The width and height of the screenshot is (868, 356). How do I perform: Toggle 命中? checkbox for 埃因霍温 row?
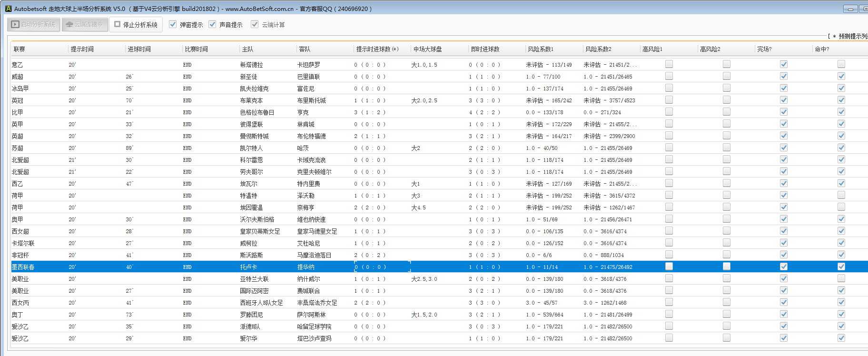(841, 207)
